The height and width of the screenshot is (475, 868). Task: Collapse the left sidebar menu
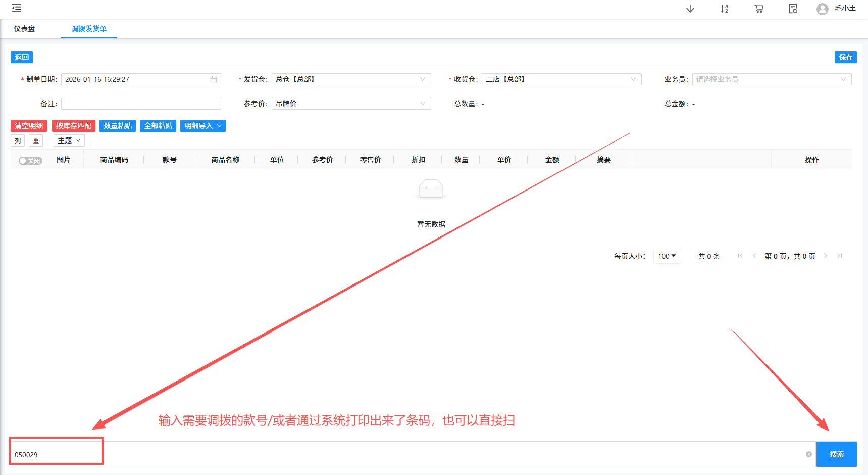[16, 8]
